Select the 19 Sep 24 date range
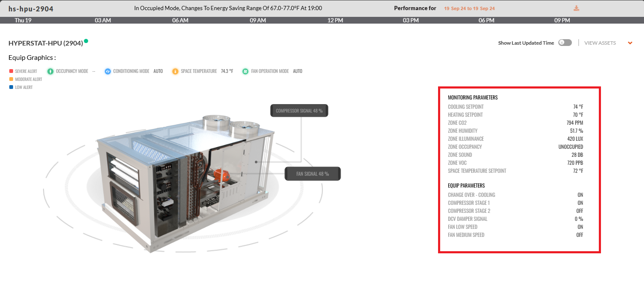 (469, 8)
